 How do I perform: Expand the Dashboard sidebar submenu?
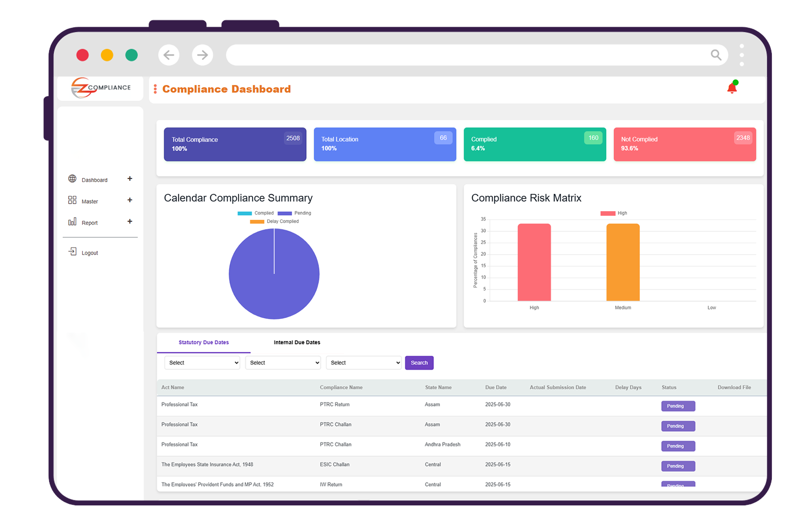[130, 179]
